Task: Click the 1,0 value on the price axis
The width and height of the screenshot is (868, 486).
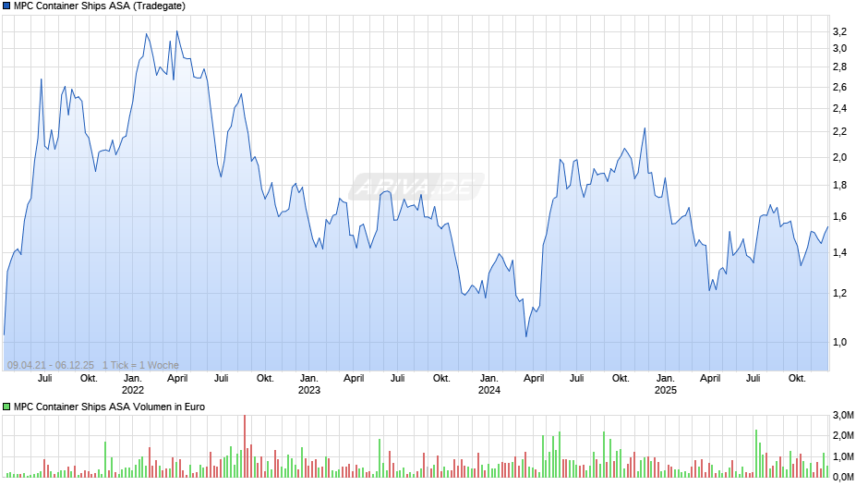Action: [x=839, y=342]
